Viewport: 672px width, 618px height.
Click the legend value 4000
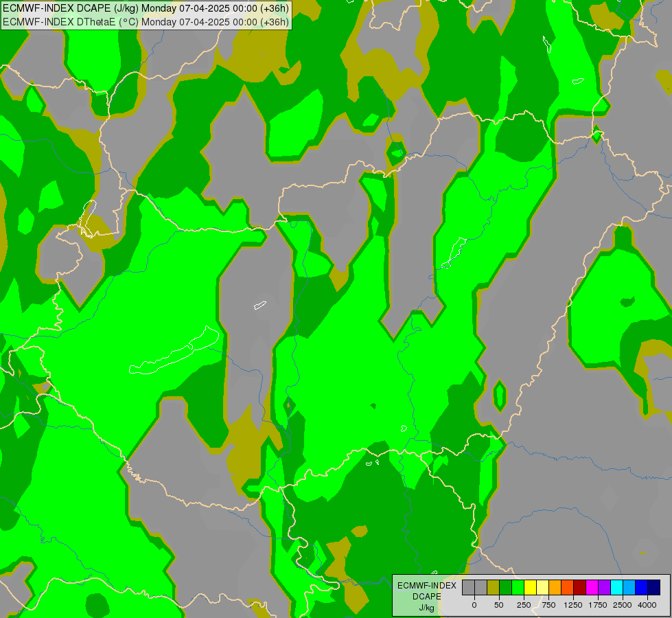click(647, 605)
